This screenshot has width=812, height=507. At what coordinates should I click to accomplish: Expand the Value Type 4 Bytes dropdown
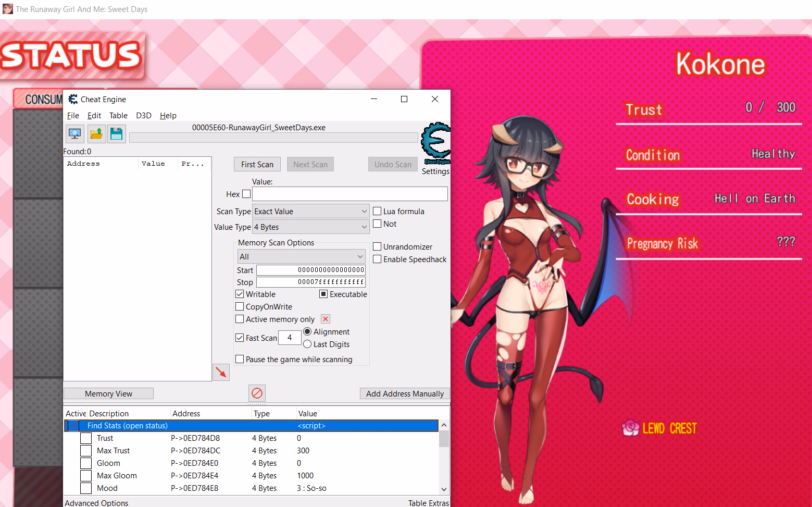point(311,227)
